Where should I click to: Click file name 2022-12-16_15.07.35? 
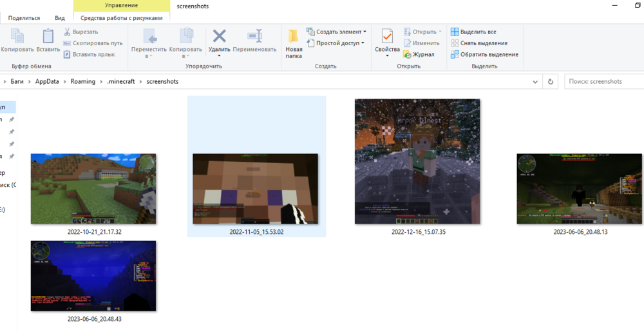pyautogui.click(x=419, y=232)
